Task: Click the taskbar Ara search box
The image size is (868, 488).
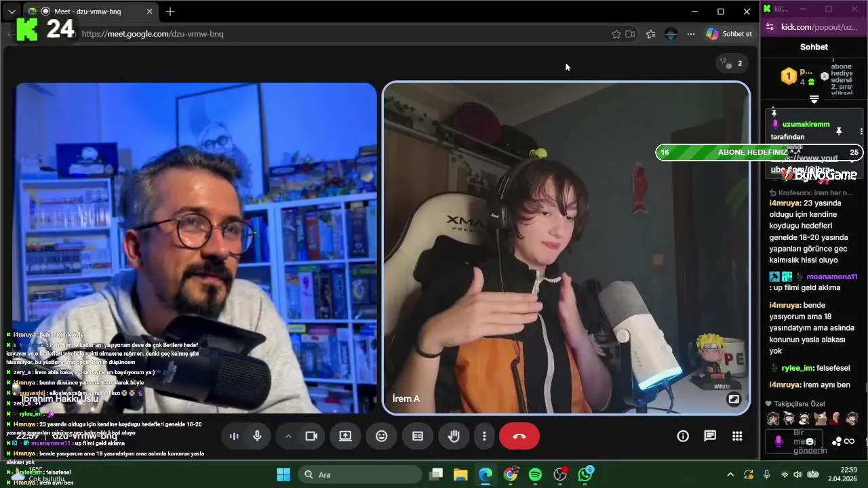Action: [x=360, y=474]
